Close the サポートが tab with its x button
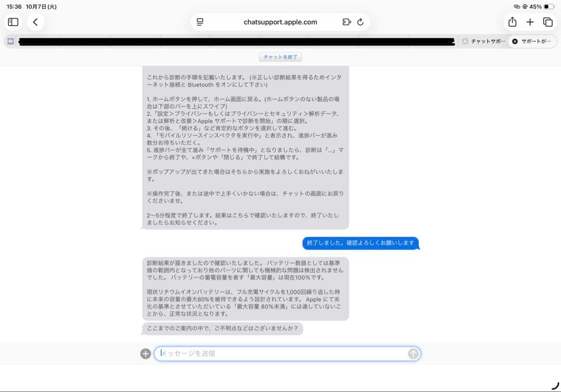 point(514,40)
